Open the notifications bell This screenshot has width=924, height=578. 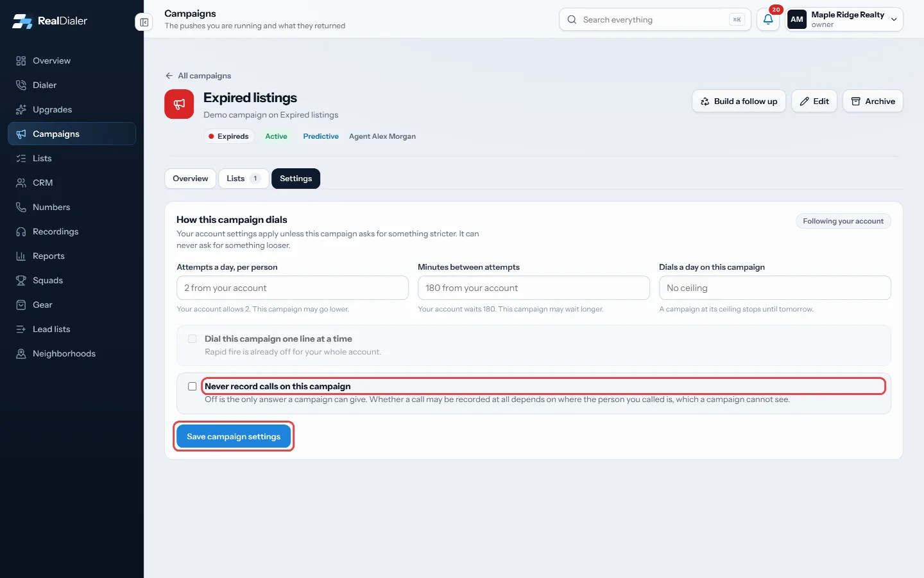pos(768,19)
